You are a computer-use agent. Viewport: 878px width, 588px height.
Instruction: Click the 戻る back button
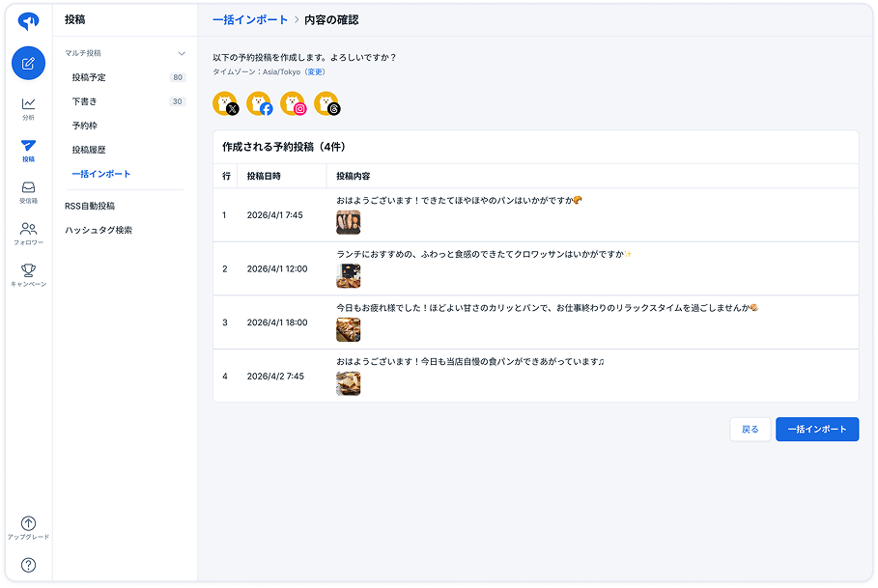750,429
